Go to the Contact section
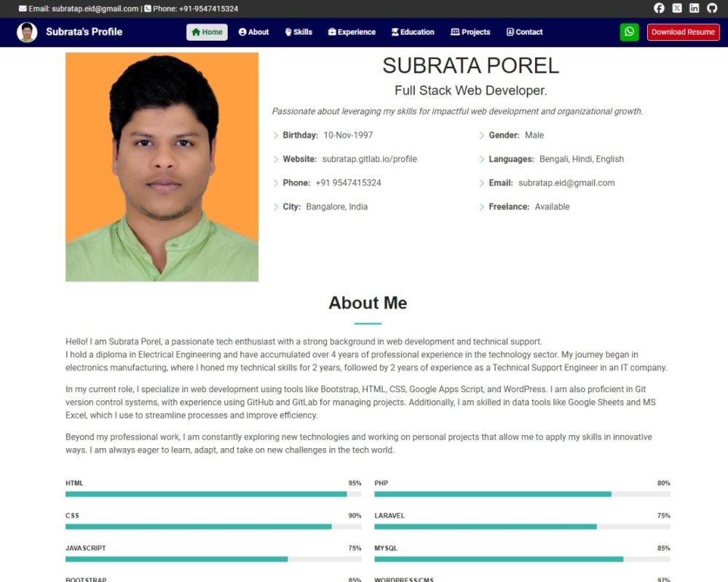 (524, 32)
